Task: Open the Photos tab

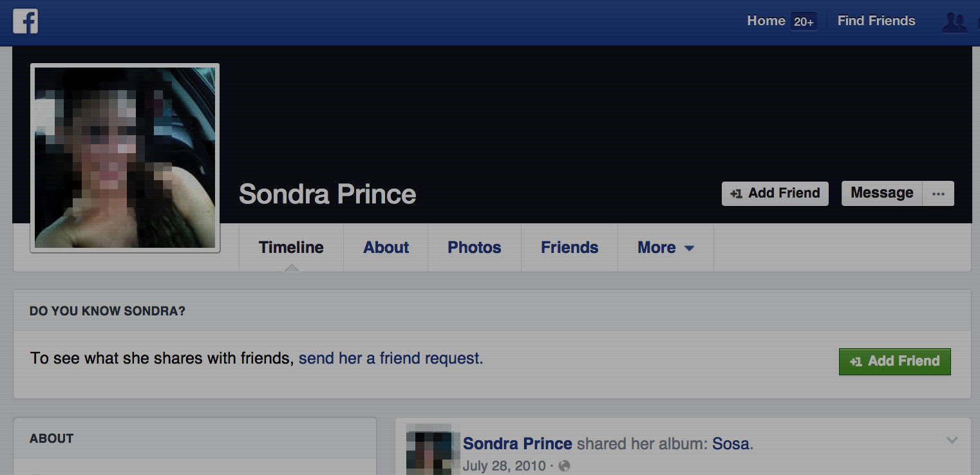Action: pyautogui.click(x=474, y=248)
